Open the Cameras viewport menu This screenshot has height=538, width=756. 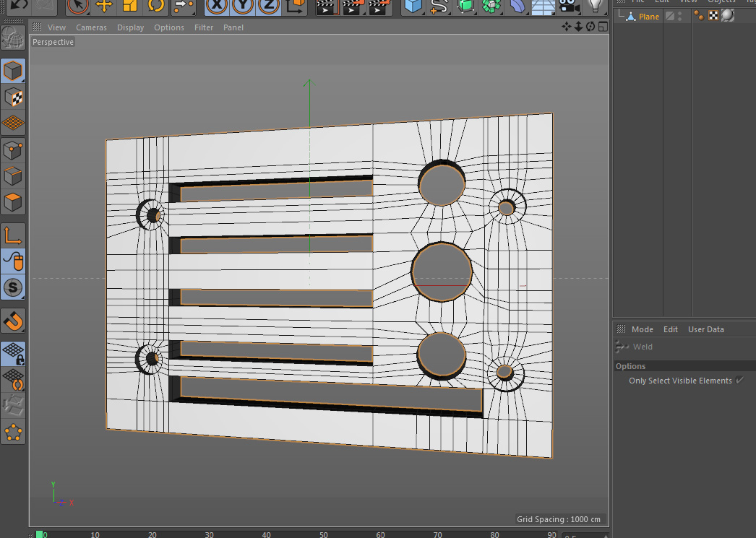pyautogui.click(x=91, y=27)
